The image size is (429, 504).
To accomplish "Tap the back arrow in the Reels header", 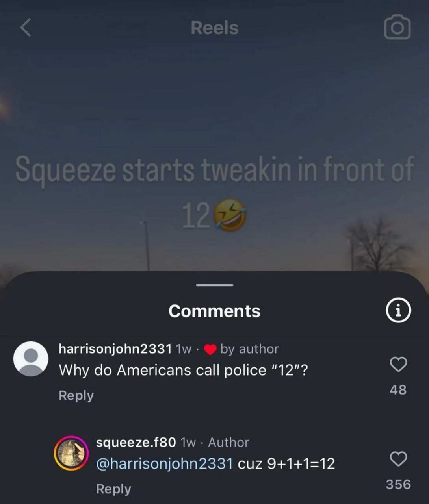I will point(26,28).
